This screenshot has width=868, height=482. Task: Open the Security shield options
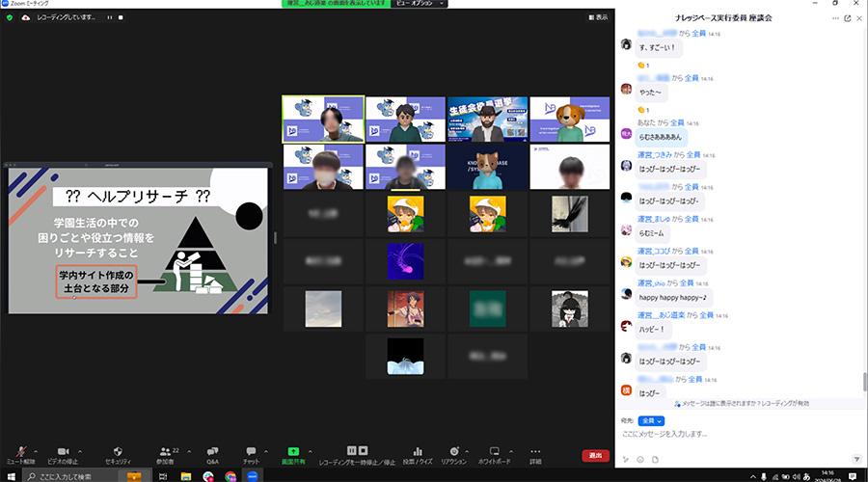[117, 452]
